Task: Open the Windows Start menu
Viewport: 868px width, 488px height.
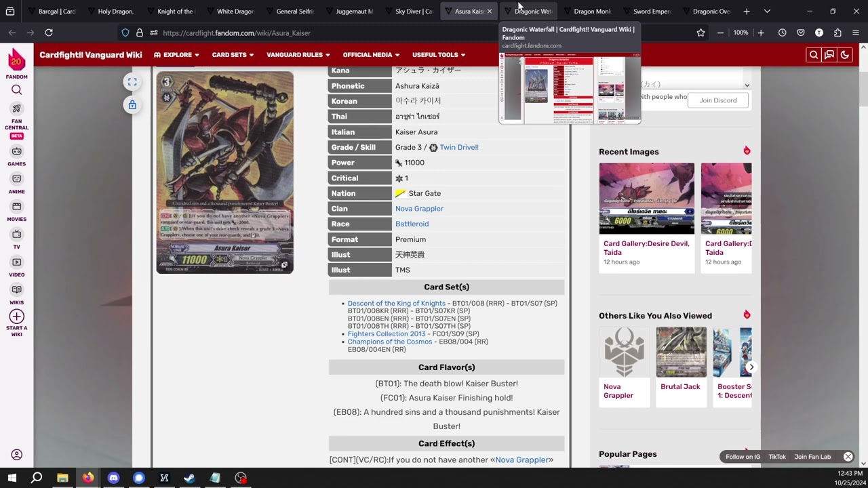Action: click(12, 478)
